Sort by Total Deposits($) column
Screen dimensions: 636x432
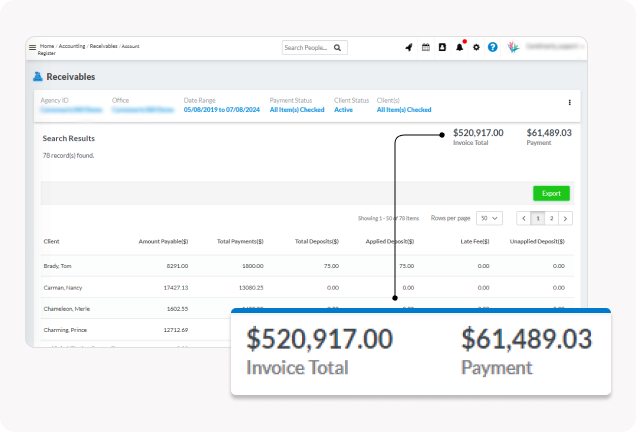click(317, 241)
